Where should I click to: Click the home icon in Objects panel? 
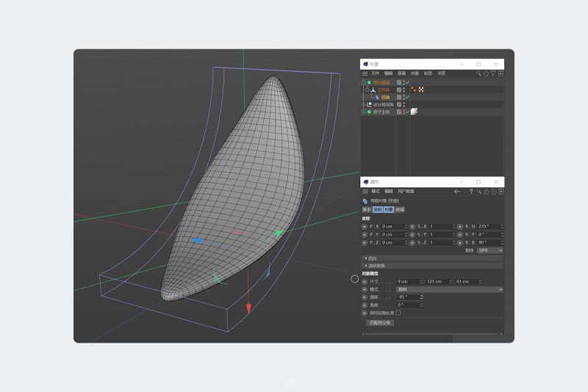pyautogui.click(x=484, y=73)
